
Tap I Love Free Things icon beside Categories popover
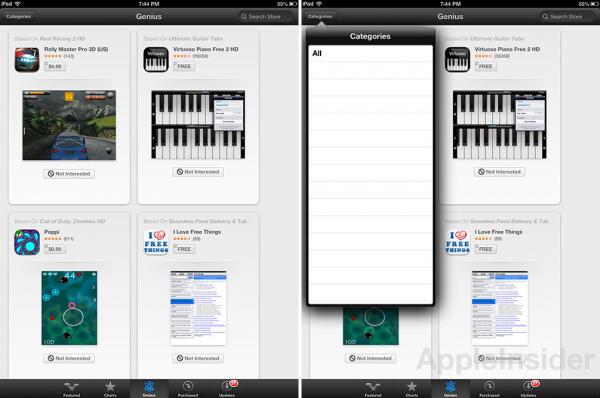coord(457,242)
